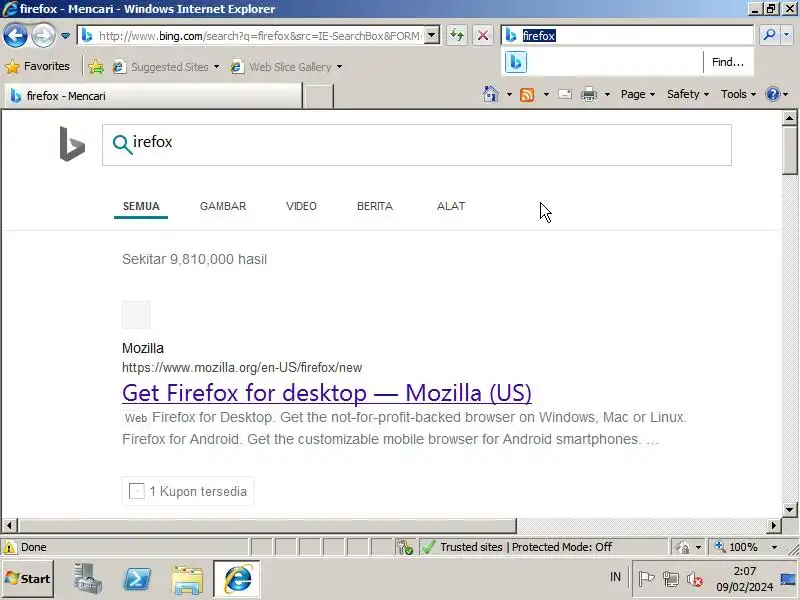
Task: Click the vertical scrollbar up arrow
Action: coord(789,118)
